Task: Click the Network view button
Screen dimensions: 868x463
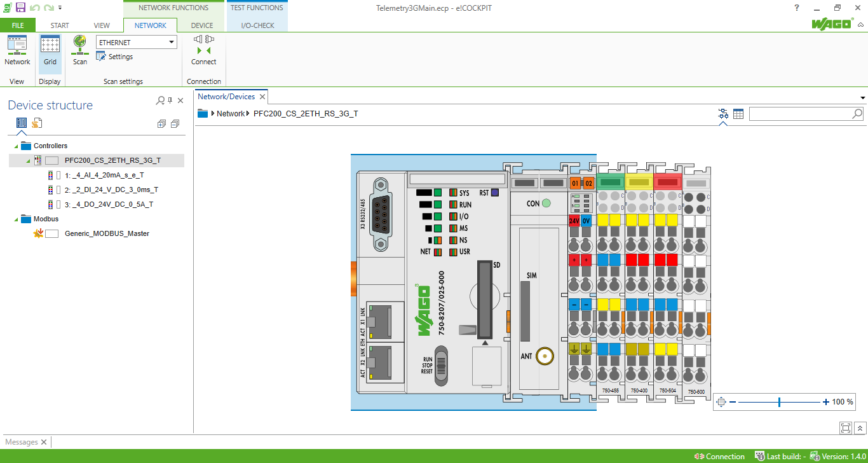Action: (x=17, y=51)
